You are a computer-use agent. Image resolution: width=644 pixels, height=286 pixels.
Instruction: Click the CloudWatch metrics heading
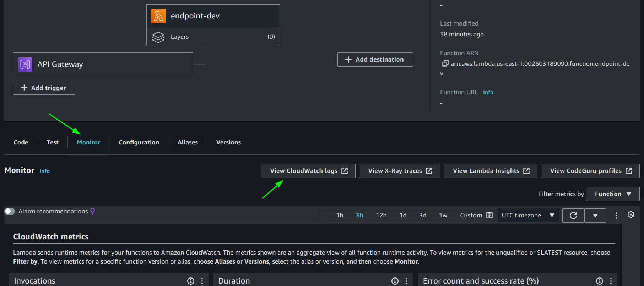[51, 237]
